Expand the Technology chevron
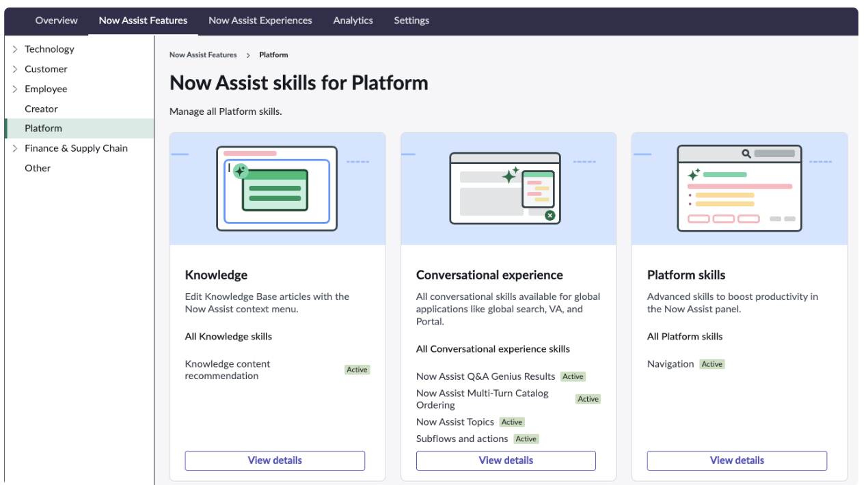This screenshot has width=868, height=485. (x=15, y=49)
